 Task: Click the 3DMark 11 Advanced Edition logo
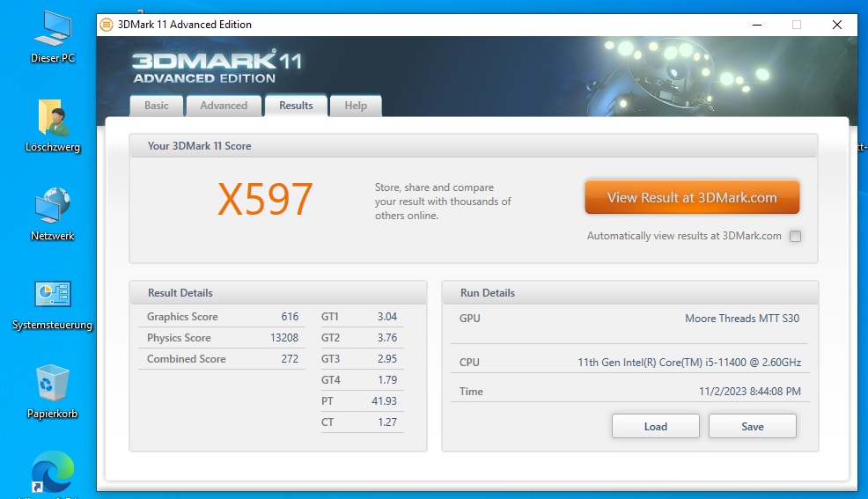[217, 67]
